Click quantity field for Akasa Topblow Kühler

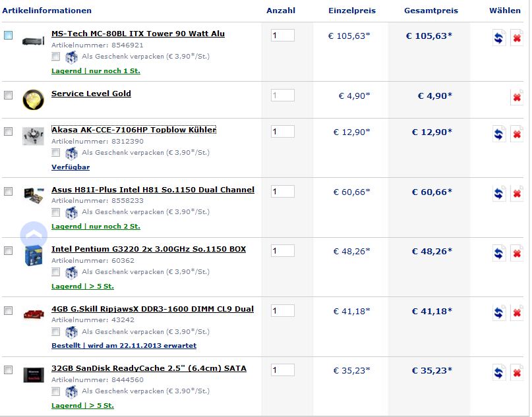point(283,132)
